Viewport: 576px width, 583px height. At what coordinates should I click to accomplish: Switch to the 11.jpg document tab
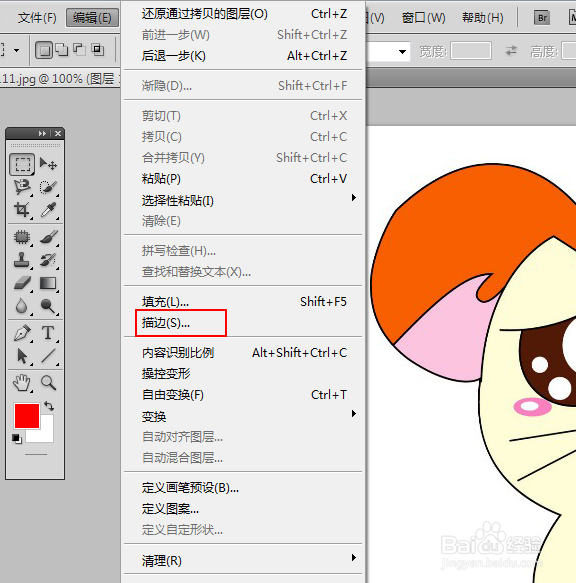click(x=59, y=78)
